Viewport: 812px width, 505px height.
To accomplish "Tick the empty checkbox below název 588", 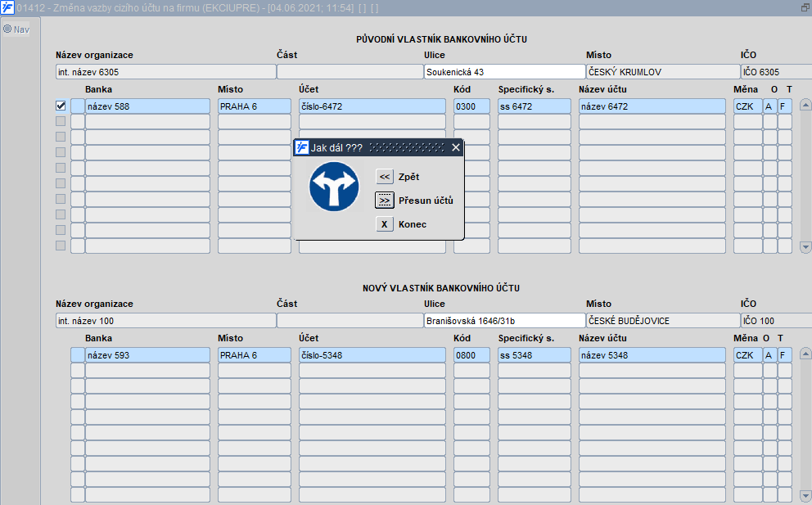I will (61, 122).
